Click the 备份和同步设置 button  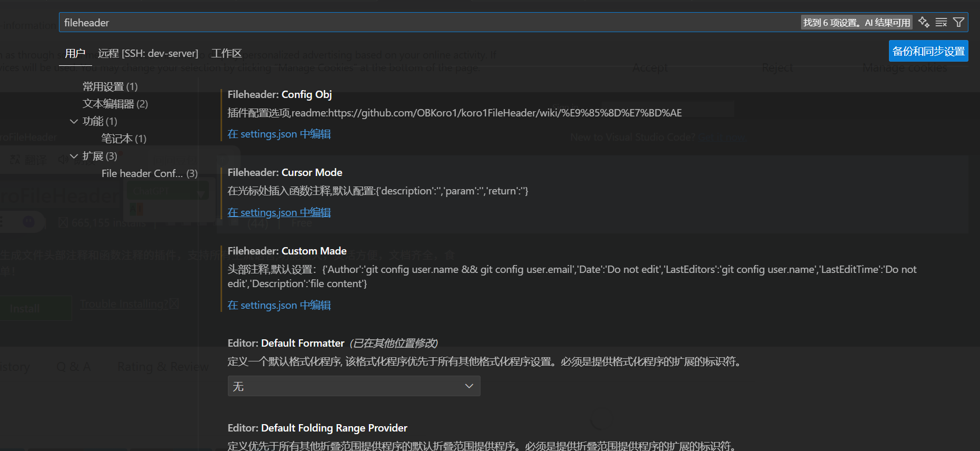[x=928, y=51]
